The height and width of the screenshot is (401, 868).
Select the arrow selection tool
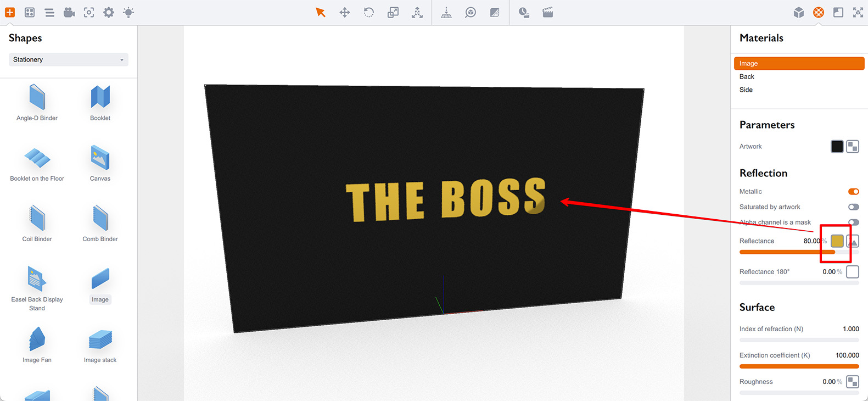321,12
